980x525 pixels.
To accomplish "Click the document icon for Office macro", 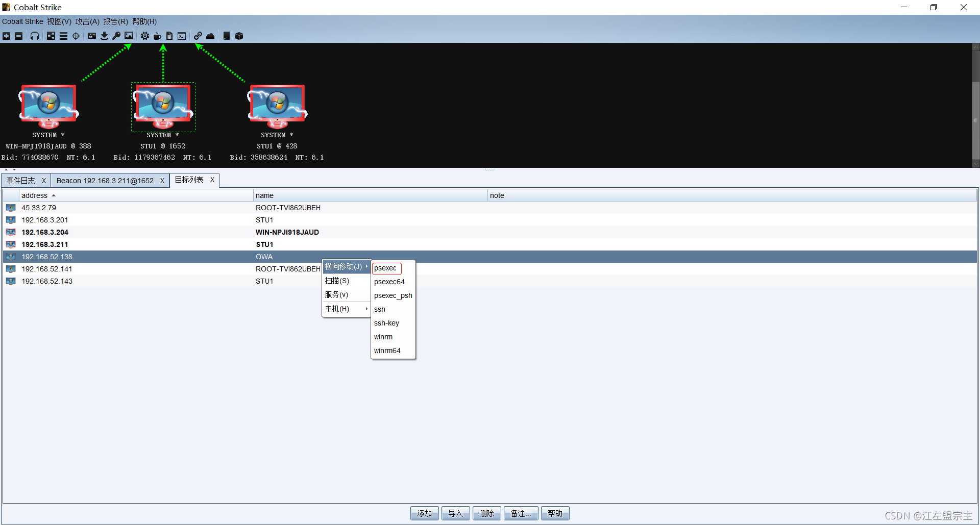I will coord(169,36).
